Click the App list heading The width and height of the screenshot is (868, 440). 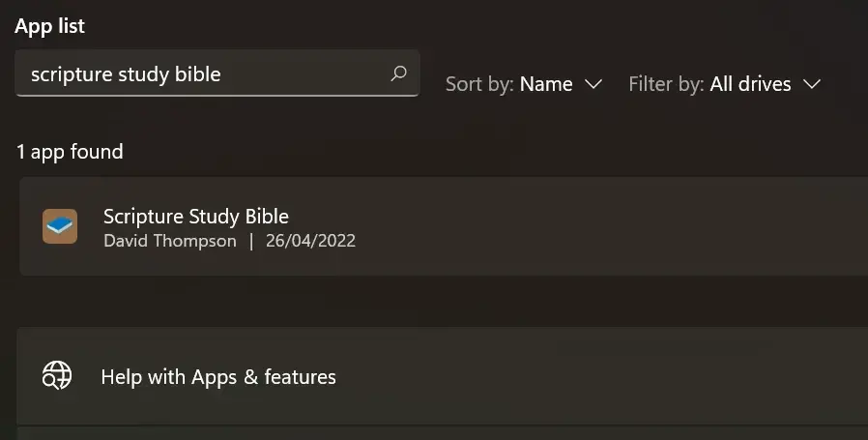[x=50, y=26]
